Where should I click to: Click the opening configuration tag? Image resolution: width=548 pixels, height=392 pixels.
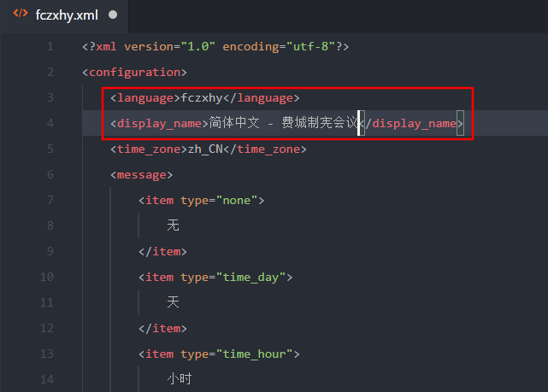[134, 72]
